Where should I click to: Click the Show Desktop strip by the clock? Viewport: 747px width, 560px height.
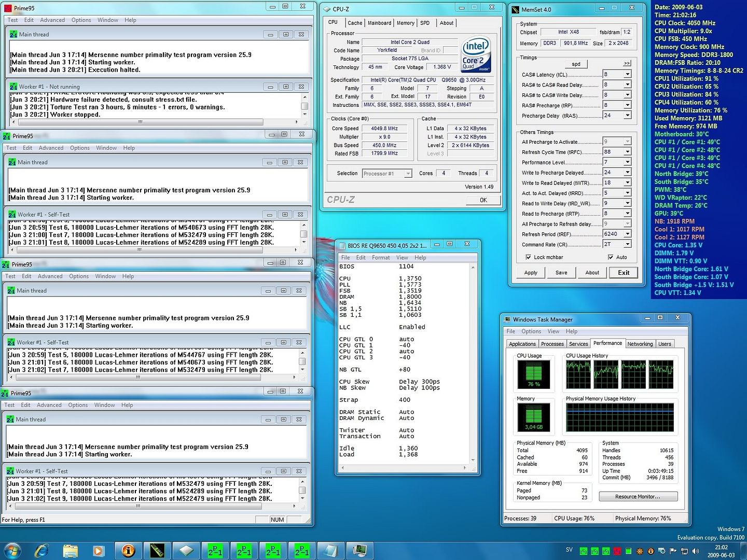pos(743,550)
